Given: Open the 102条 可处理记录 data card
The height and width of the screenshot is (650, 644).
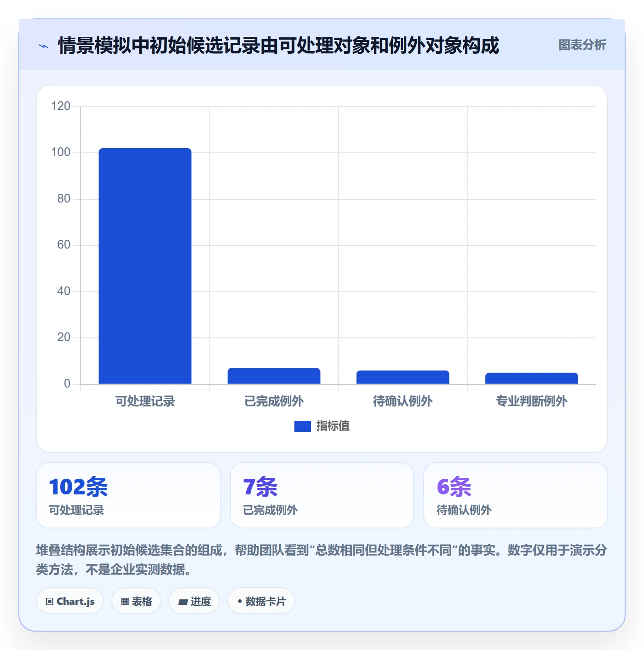Looking at the screenshot, I should click(x=128, y=495).
